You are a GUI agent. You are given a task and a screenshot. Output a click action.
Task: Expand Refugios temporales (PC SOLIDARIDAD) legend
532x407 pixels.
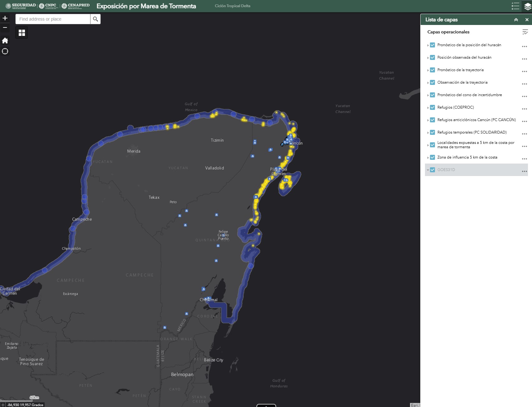(x=428, y=133)
